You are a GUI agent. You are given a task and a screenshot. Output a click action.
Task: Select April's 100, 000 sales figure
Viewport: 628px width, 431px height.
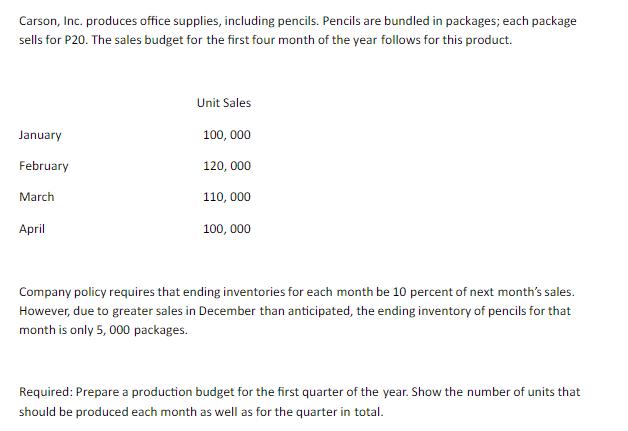(x=227, y=229)
